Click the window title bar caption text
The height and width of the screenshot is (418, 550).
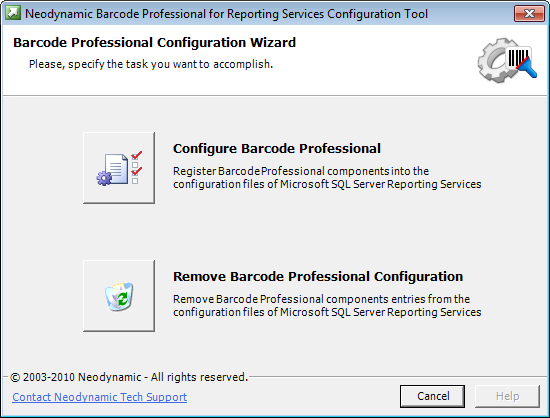coord(226,14)
